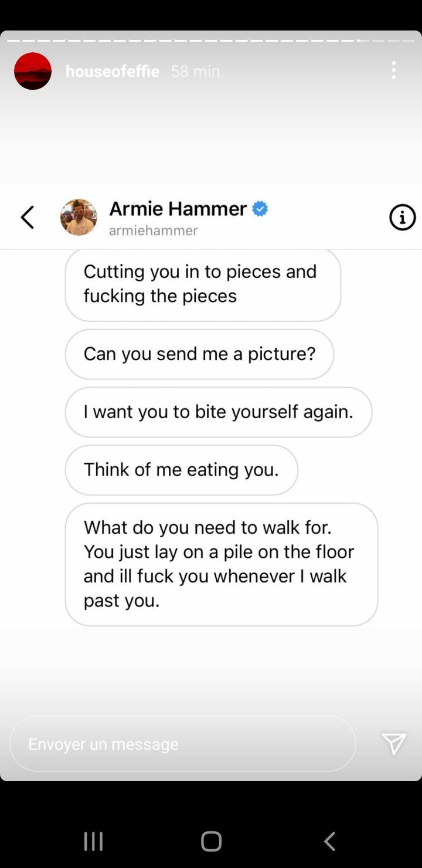Open the chat header profile photo

pos(79,217)
